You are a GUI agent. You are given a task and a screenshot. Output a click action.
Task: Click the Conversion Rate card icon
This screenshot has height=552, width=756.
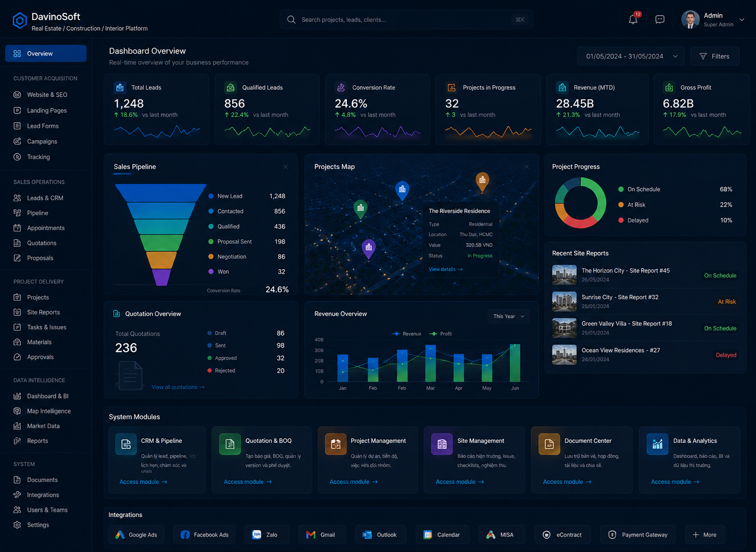[x=341, y=88]
